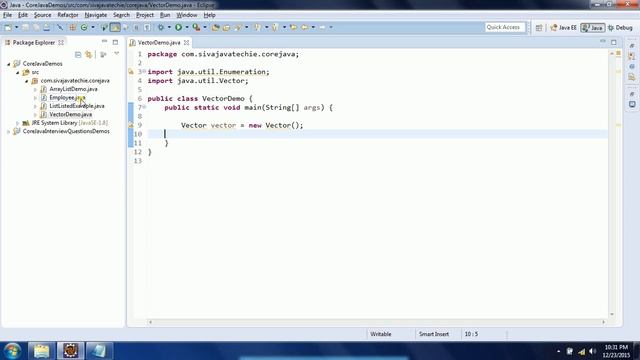This screenshot has width=640, height=360.
Task: Go to Previous Annotation toolbar icon
Action: (275, 27)
